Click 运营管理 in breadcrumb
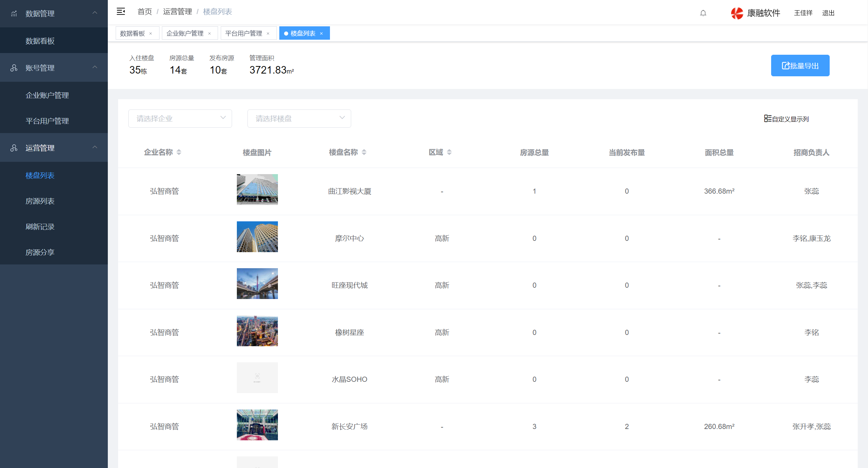Screen dimensions: 868x468 tap(177, 12)
